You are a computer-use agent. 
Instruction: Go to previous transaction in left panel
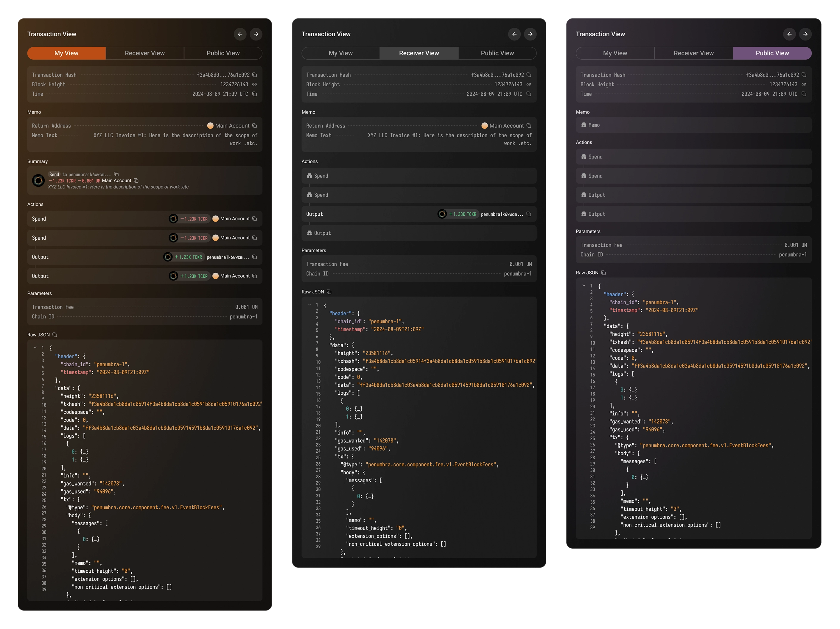coord(240,34)
